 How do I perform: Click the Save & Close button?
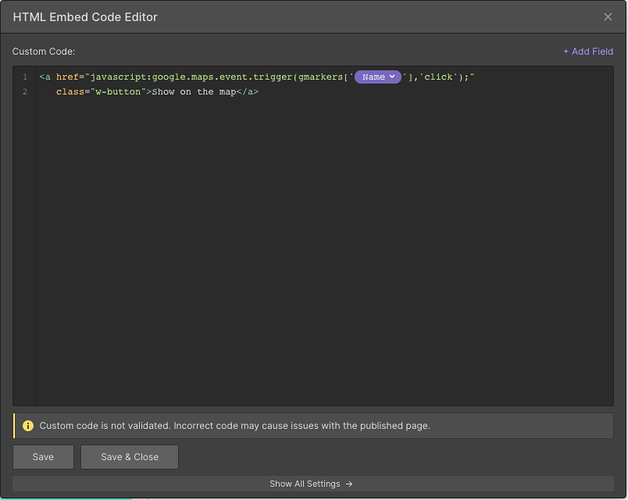point(129,457)
